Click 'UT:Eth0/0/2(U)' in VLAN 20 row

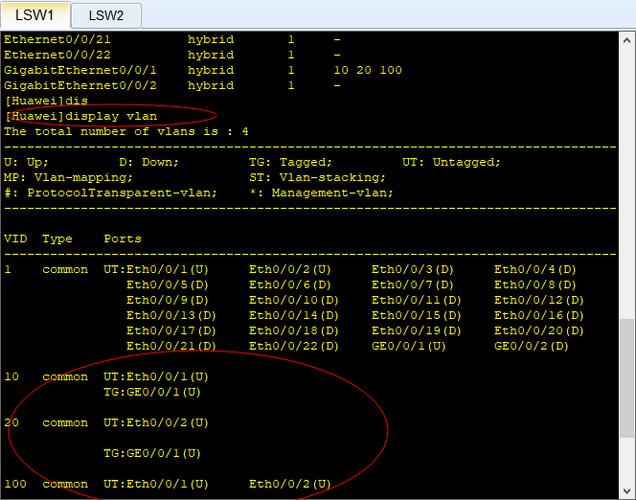point(156,423)
